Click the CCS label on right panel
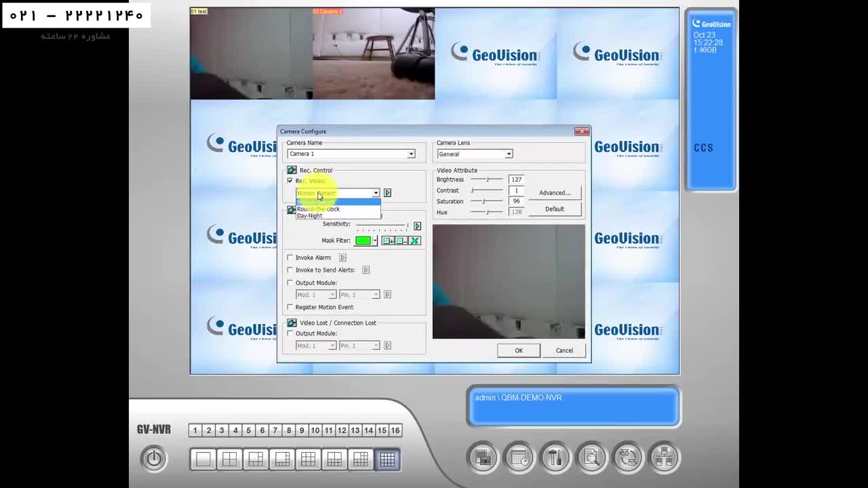This screenshot has width=868, height=488. (703, 148)
